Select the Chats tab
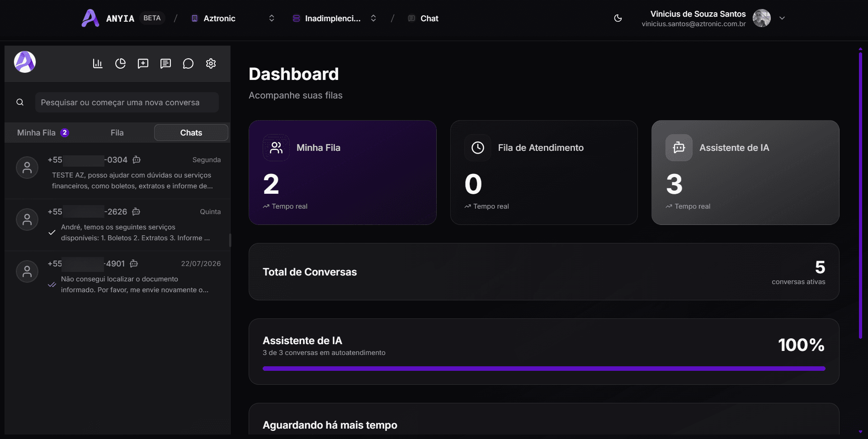The image size is (868, 439). click(191, 133)
